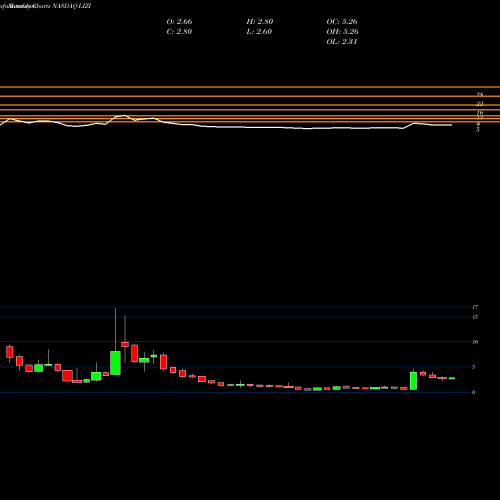Click the 'H: 2.80' high value
The height and width of the screenshot is (500, 500).
click(260, 22)
